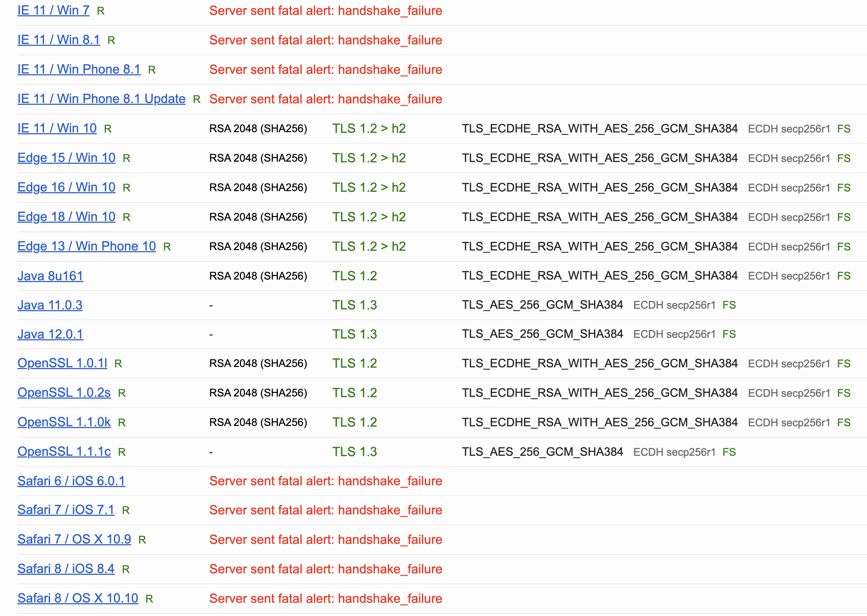Select the Java 12.0.1 link
The height and width of the screenshot is (616, 867).
point(50,334)
